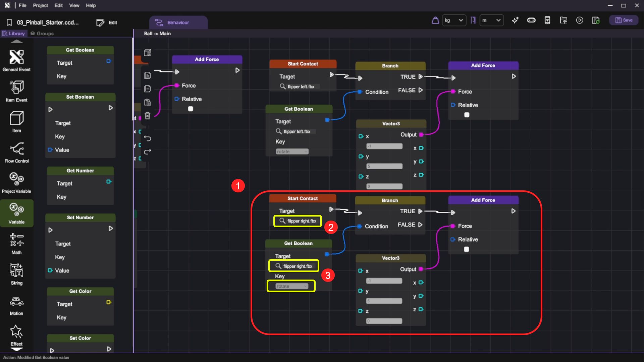Switch to the Groups tab
644x362 pixels.
coord(42,34)
